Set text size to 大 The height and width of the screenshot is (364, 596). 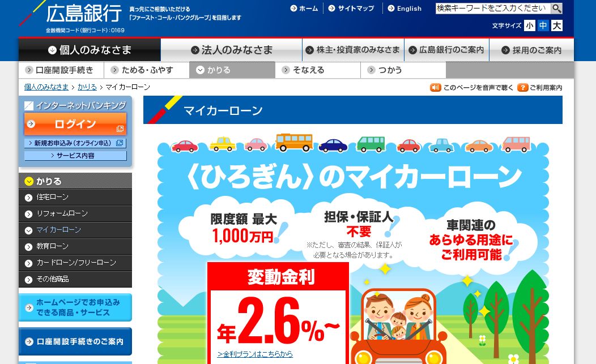tap(557, 25)
